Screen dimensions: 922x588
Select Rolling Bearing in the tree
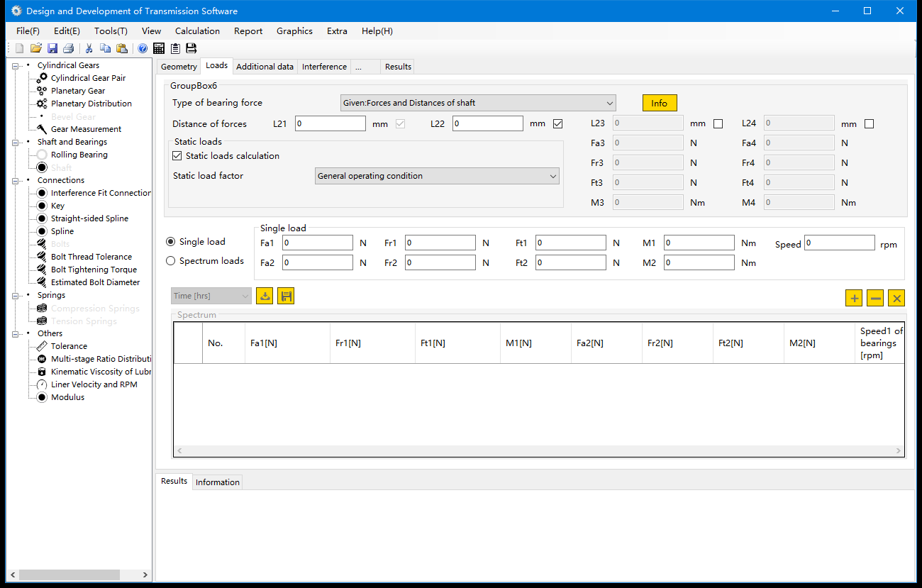coord(79,155)
